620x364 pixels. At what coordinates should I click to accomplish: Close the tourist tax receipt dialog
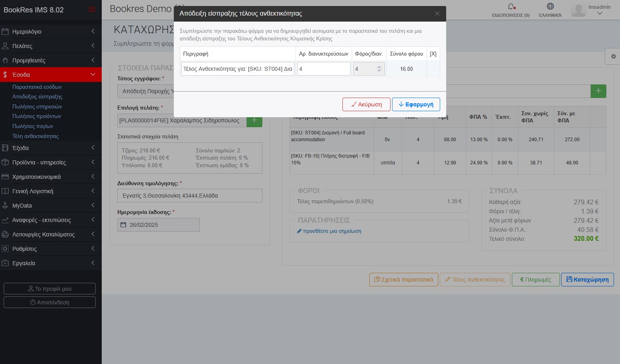(x=437, y=14)
